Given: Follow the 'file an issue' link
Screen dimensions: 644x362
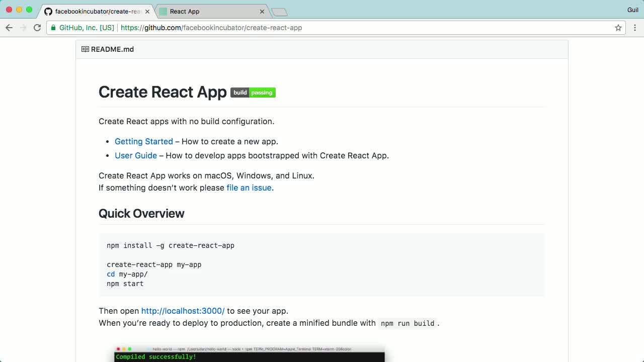Looking at the screenshot, I should 249,188.
